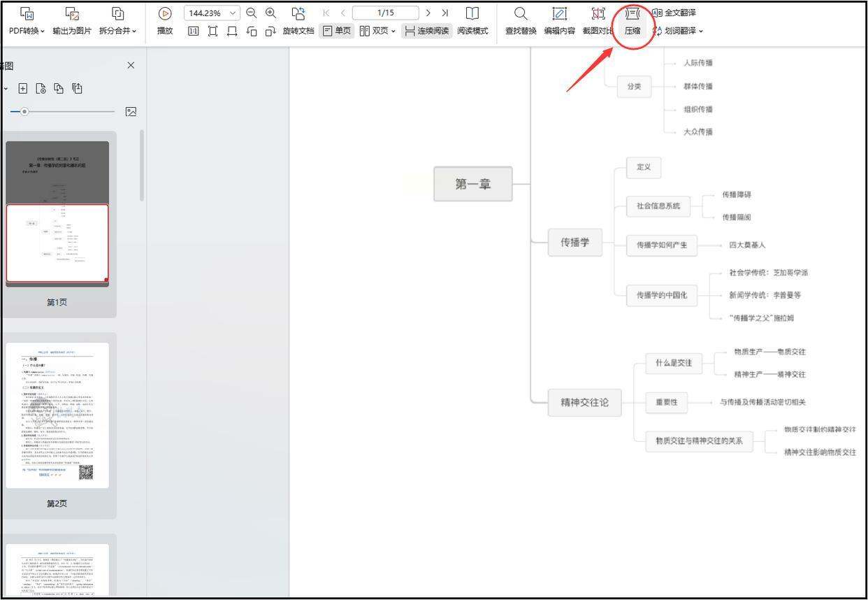
Task: Click the 输出为图片 tool
Action: (x=72, y=22)
